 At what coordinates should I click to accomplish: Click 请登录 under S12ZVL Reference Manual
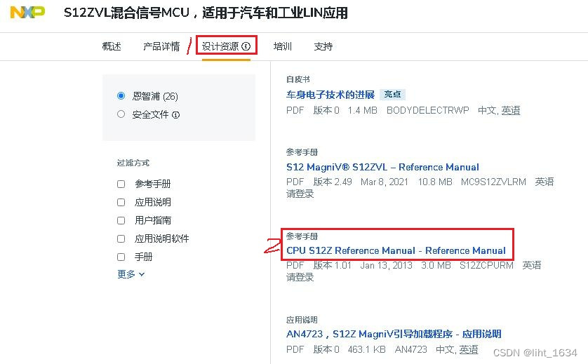click(x=300, y=194)
